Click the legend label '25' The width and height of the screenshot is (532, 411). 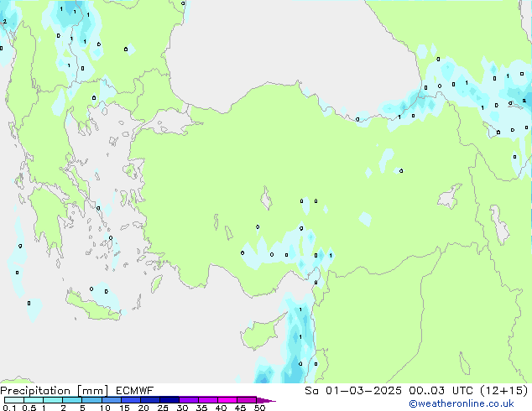coord(163,408)
